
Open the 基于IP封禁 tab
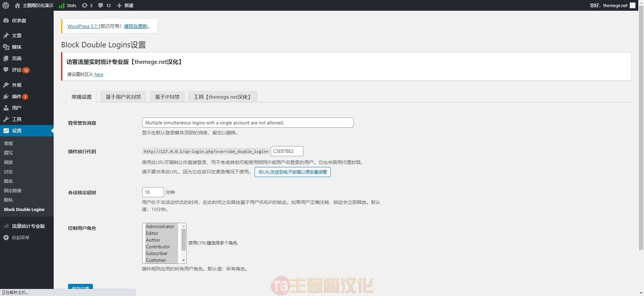click(x=167, y=97)
